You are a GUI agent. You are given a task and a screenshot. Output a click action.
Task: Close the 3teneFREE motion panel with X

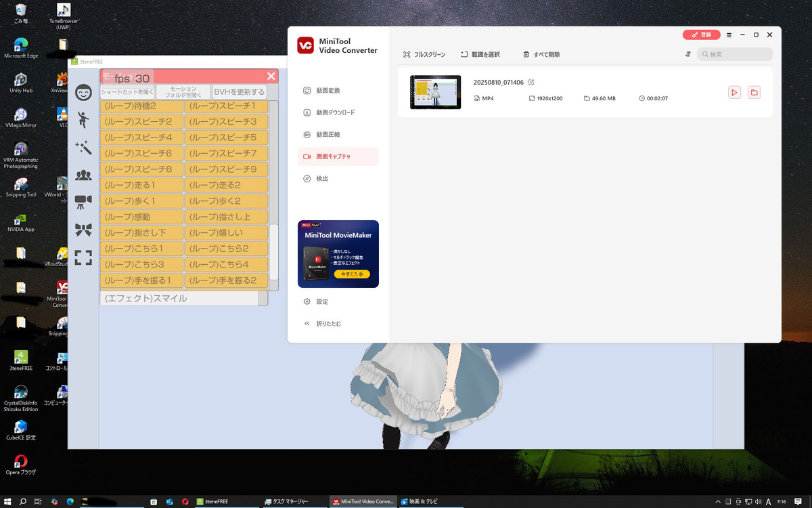click(271, 77)
